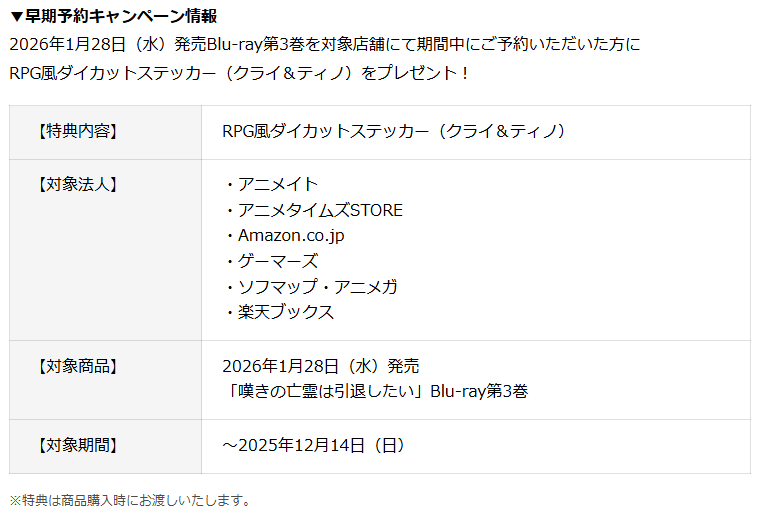
Task: Select the 【対象法人】 row label
Action: click(x=76, y=185)
